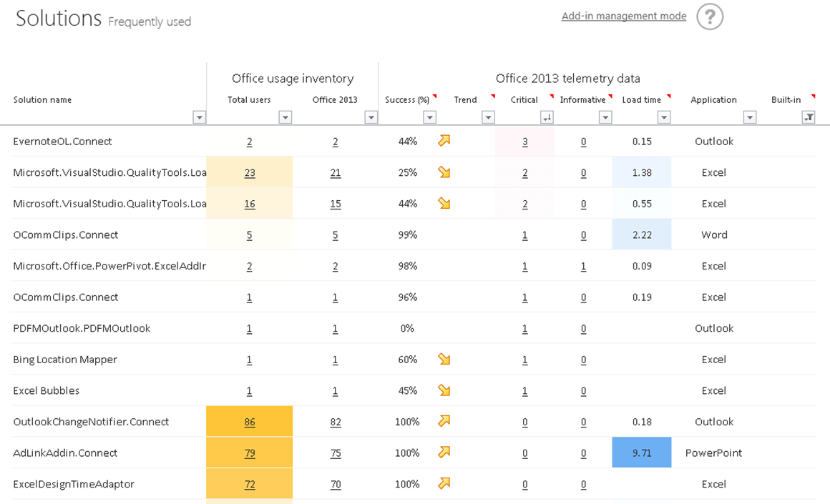Open the Trend column filter dropdown
The image size is (830, 504).
[489, 116]
